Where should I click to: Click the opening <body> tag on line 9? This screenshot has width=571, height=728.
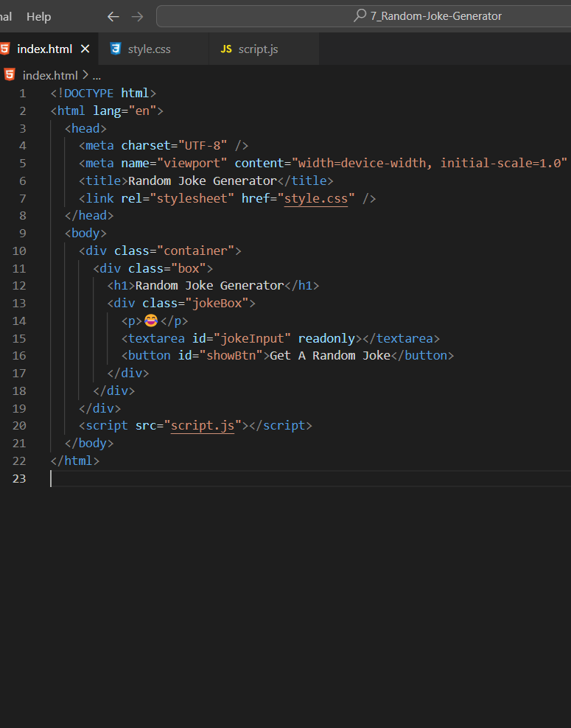pos(85,233)
